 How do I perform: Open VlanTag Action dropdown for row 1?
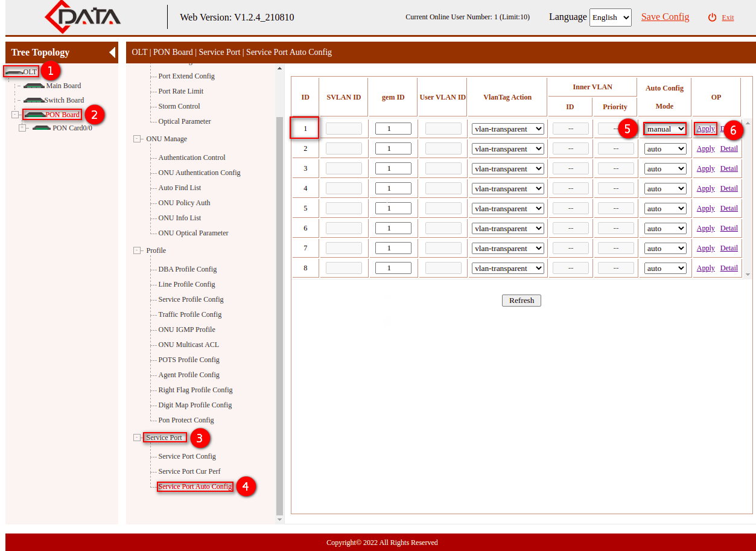coord(507,128)
